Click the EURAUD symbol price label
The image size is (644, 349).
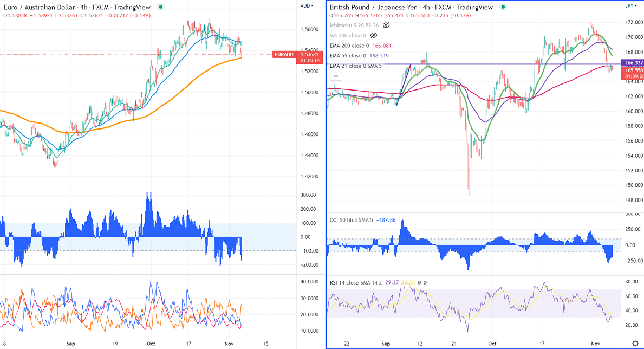point(284,55)
